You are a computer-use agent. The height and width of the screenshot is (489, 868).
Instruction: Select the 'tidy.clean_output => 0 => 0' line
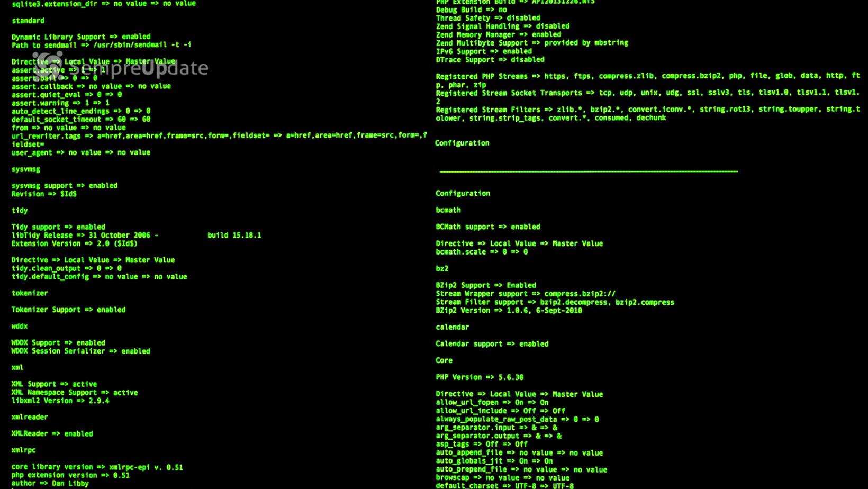(x=67, y=268)
